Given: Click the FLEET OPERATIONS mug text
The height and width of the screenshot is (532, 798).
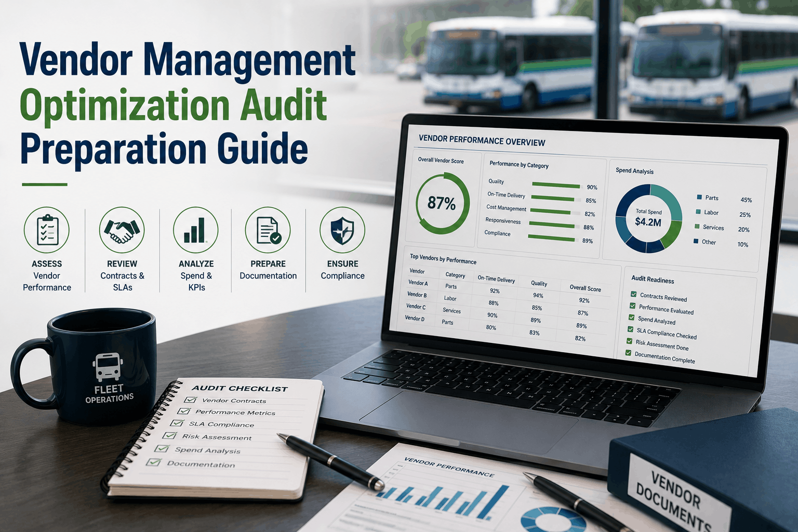Looking at the screenshot, I should coord(109,393).
